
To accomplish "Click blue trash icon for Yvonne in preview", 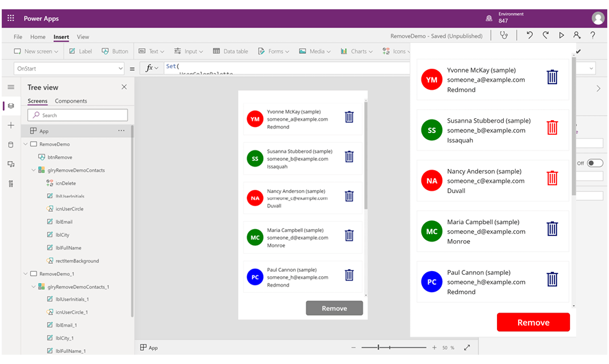I will pos(552,77).
